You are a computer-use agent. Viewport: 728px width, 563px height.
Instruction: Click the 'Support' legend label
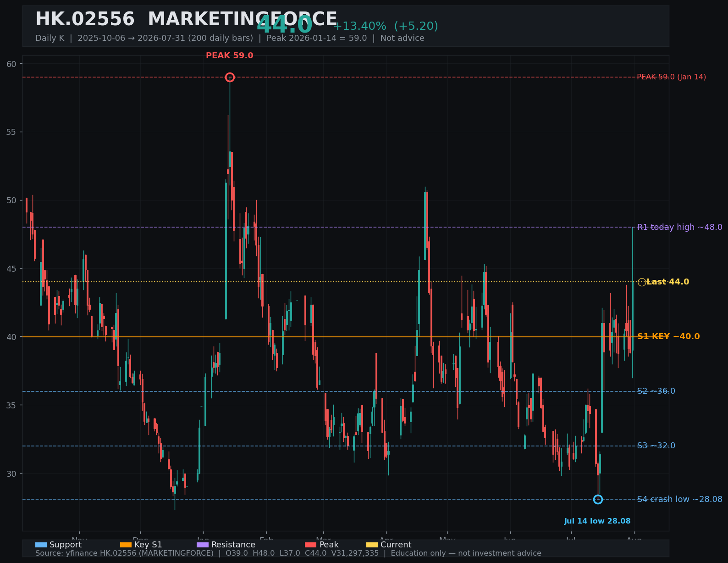[66, 545]
